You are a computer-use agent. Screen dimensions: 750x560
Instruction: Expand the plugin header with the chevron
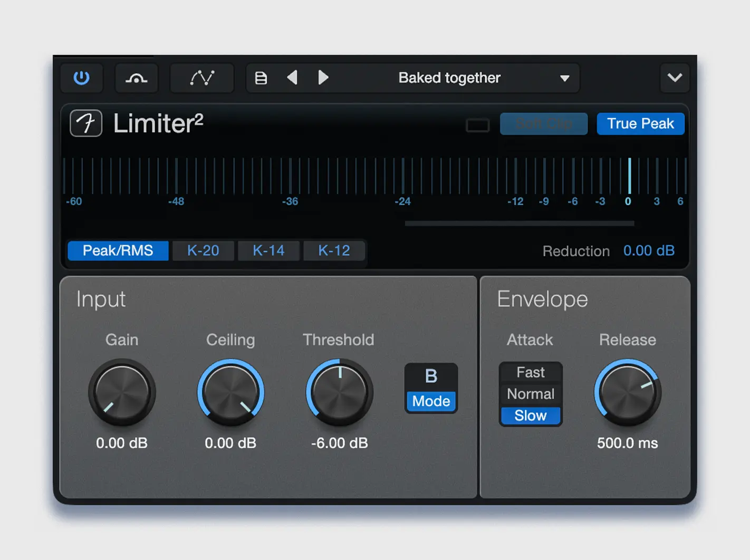click(x=675, y=78)
